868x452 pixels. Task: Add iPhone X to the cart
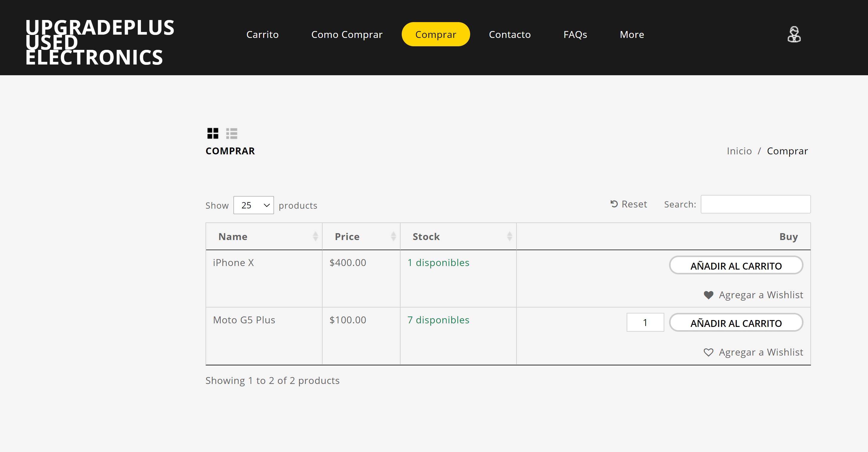click(736, 266)
